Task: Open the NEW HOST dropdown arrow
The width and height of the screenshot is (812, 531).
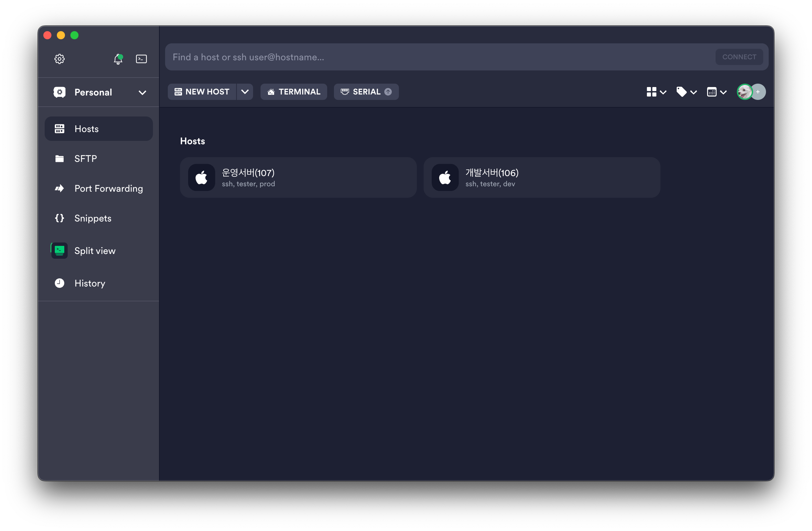Action: click(245, 92)
